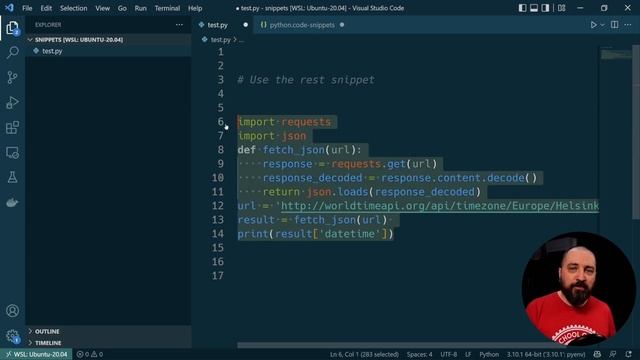The image size is (640, 360).
Task: Toggle the secondary side bar layout
Action: click(x=545, y=8)
